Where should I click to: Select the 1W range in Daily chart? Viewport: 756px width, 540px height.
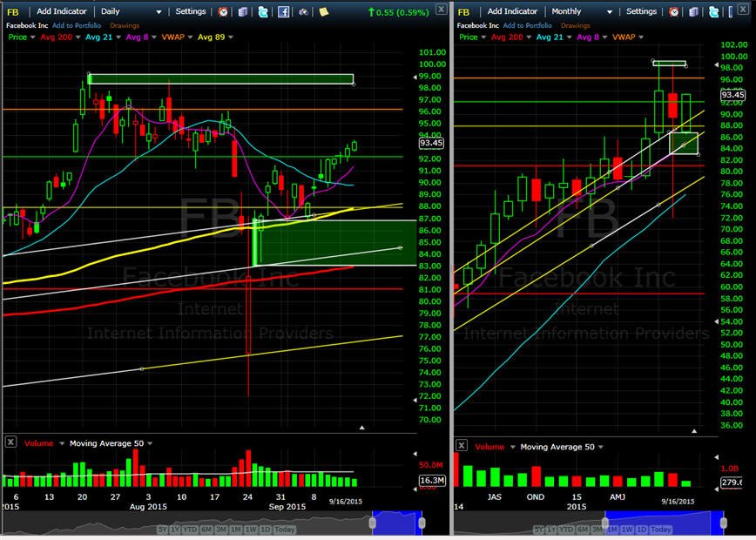[251, 530]
